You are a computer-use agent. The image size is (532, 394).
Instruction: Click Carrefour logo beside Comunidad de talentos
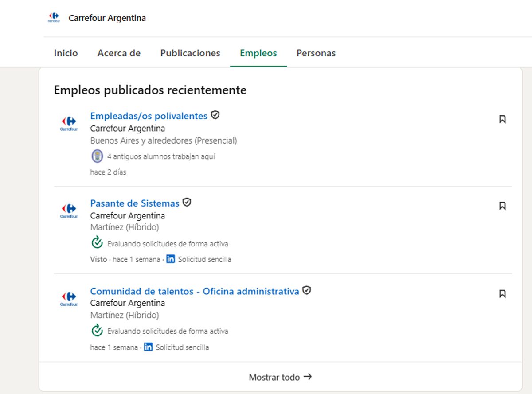coord(69,298)
